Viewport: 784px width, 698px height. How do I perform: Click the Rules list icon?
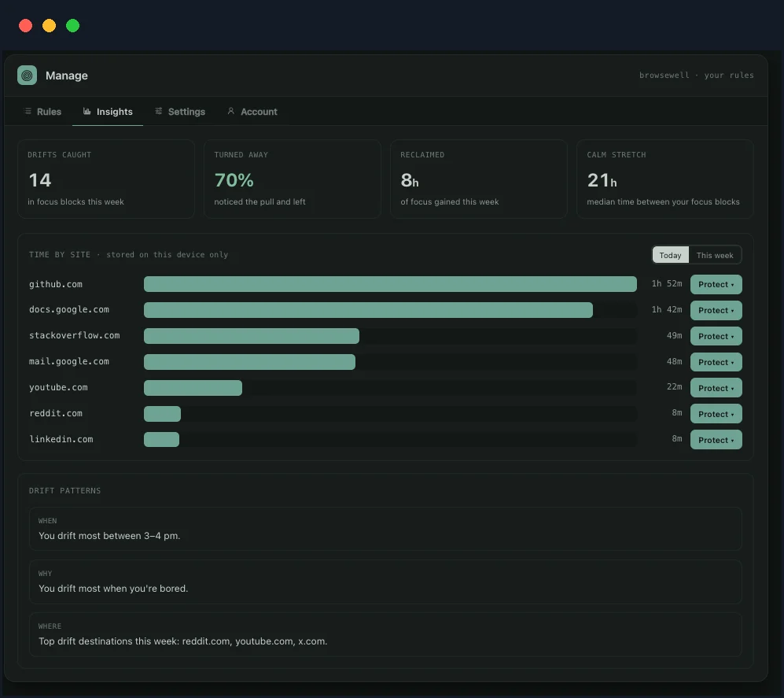pyautogui.click(x=28, y=111)
